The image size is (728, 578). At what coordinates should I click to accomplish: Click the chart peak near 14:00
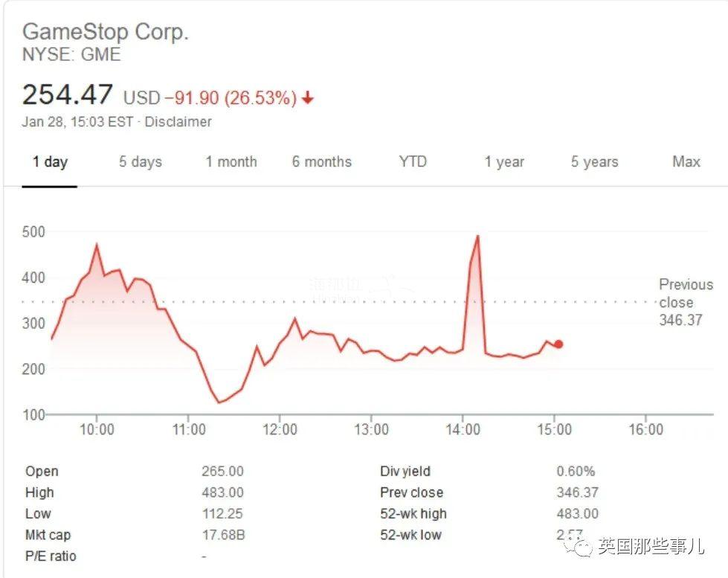tap(477, 237)
